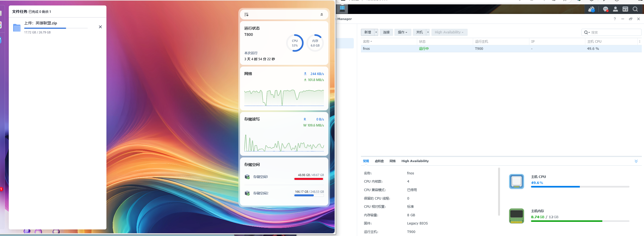Click the 存储空间2 volume icon
Viewport: 644px width, 236px height.
(247, 193)
